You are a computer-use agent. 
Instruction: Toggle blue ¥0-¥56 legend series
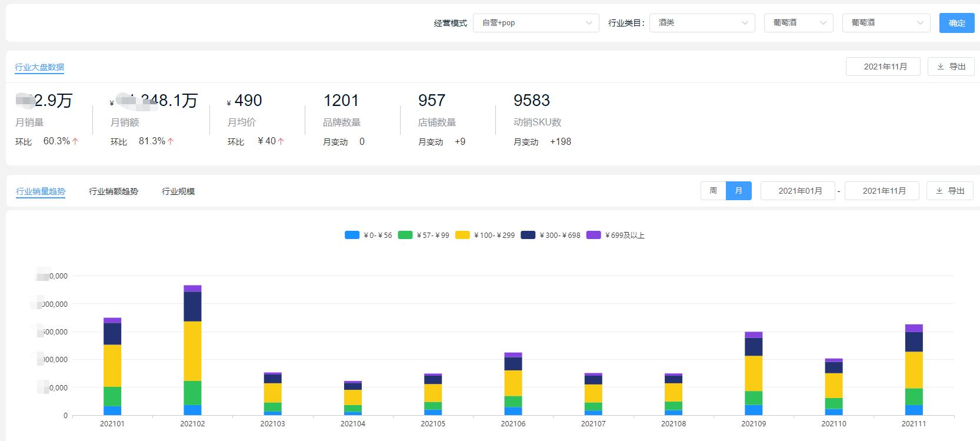tap(352, 235)
